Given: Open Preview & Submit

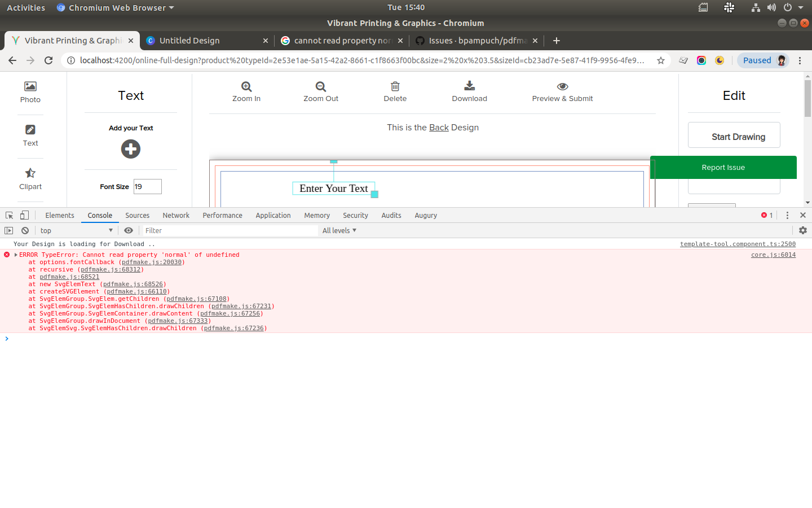Looking at the screenshot, I should (562, 91).
